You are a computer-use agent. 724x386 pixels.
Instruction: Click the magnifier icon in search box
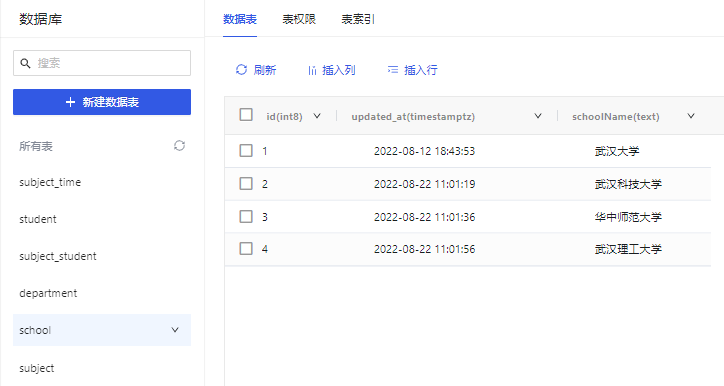[25, 63]
